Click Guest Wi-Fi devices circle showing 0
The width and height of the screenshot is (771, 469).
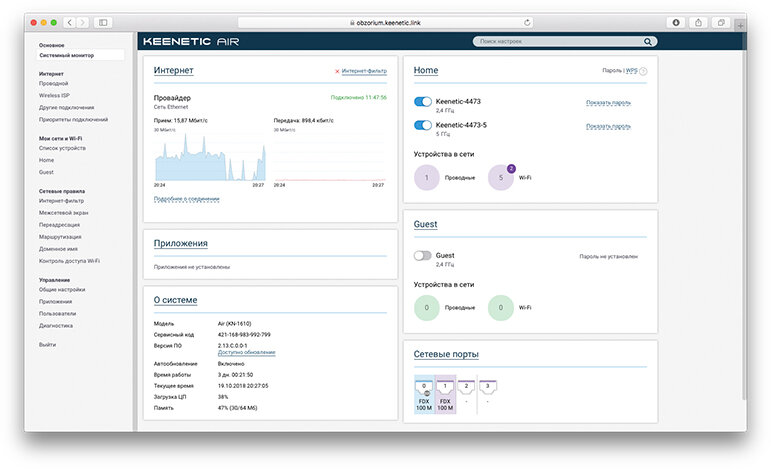click(501, 308)
